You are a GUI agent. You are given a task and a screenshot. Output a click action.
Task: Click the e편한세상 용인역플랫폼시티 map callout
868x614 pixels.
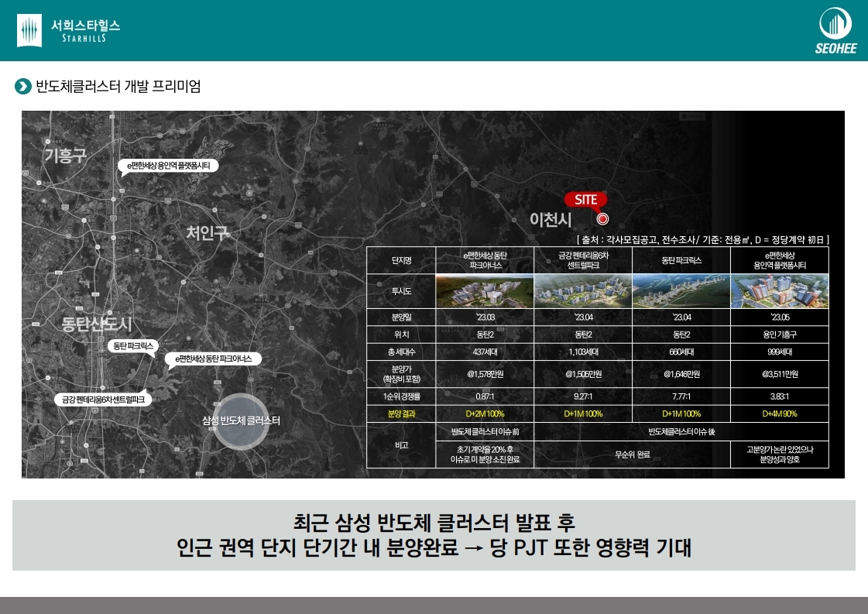tap(168, 166)
